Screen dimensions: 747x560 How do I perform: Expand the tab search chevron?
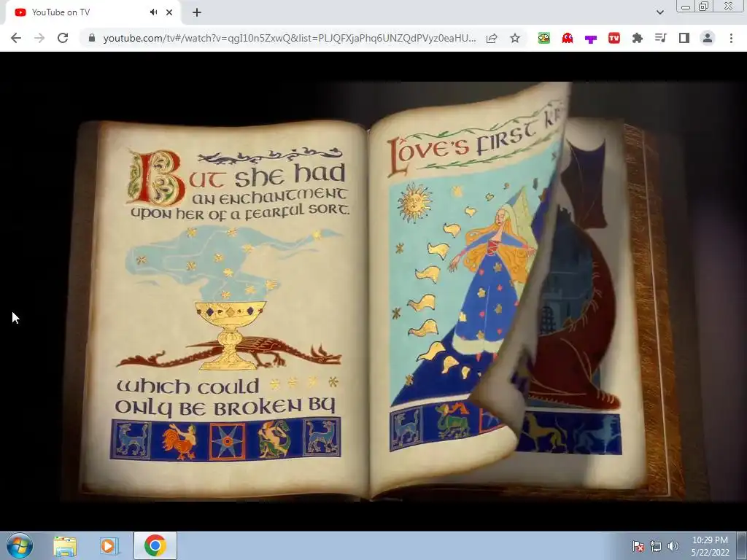coord(659,12)
